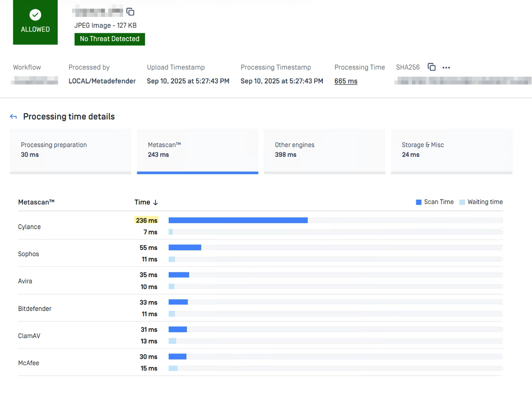
Task: Click the green ALLOWED checkmark icon
Action: [x=35, y=15]
